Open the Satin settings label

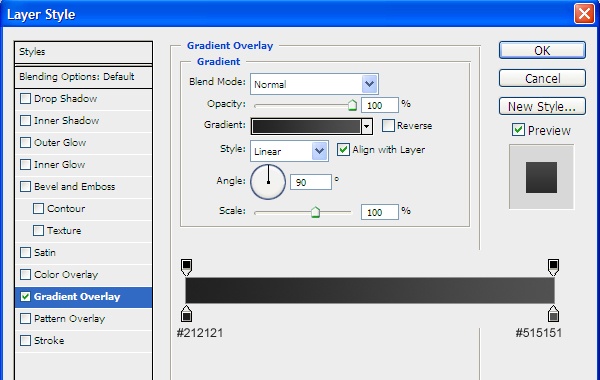point(45,253)
